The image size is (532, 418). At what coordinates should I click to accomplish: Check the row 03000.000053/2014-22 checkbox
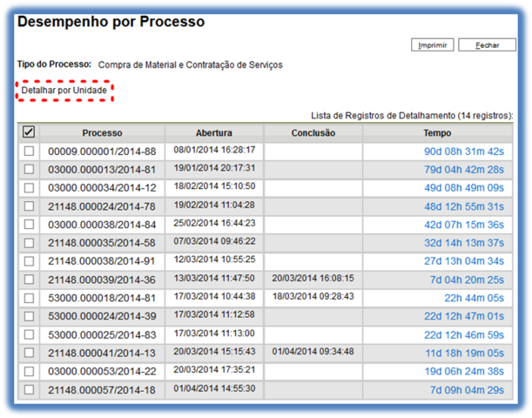29,371
